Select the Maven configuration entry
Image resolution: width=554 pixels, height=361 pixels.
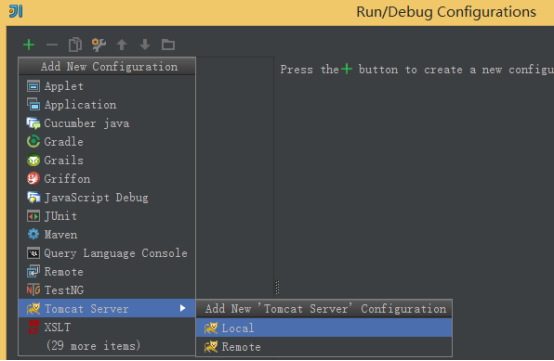[x=107, y=235]
